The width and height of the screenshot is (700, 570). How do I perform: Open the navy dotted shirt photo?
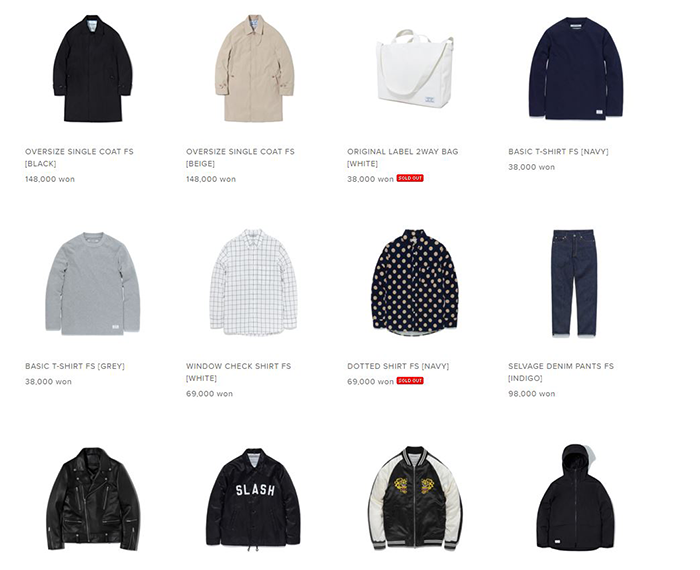415,283
